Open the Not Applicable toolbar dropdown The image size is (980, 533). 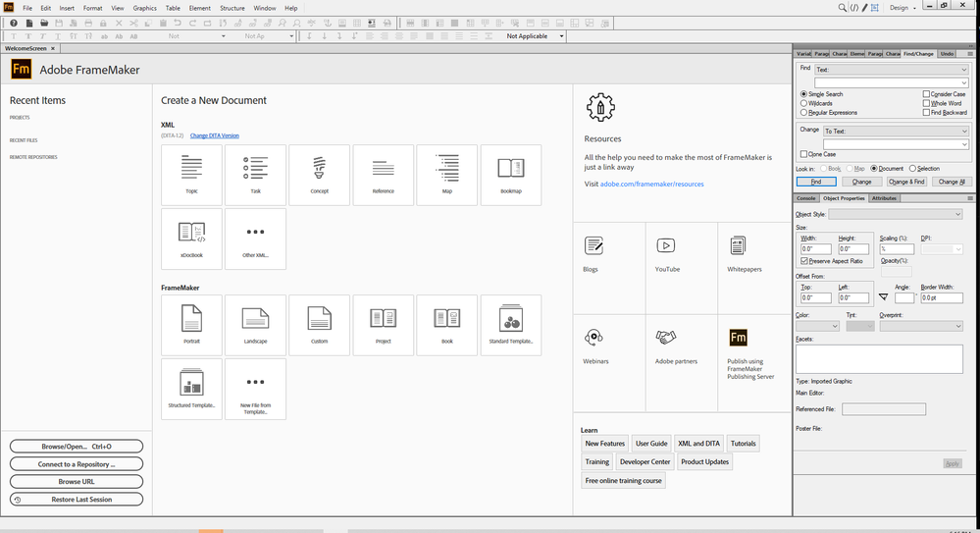pyautogui.click(x=535, y=36)
